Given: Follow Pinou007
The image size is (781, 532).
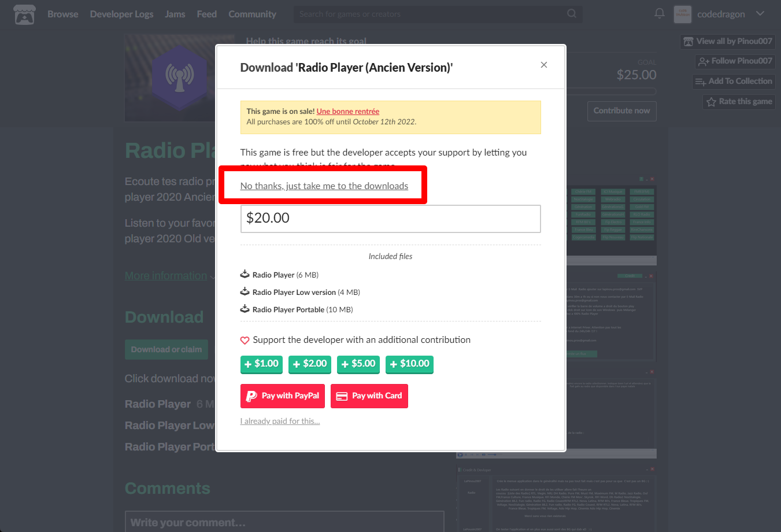Looking at the screenshot, I should [735, 61].
